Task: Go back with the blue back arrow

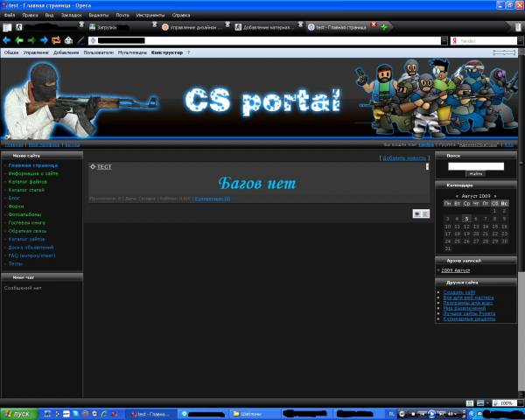Action: [7, 40]
